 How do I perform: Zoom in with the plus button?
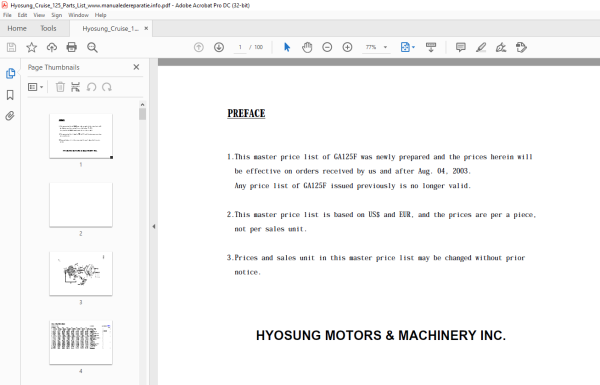(x=347, y=47)
